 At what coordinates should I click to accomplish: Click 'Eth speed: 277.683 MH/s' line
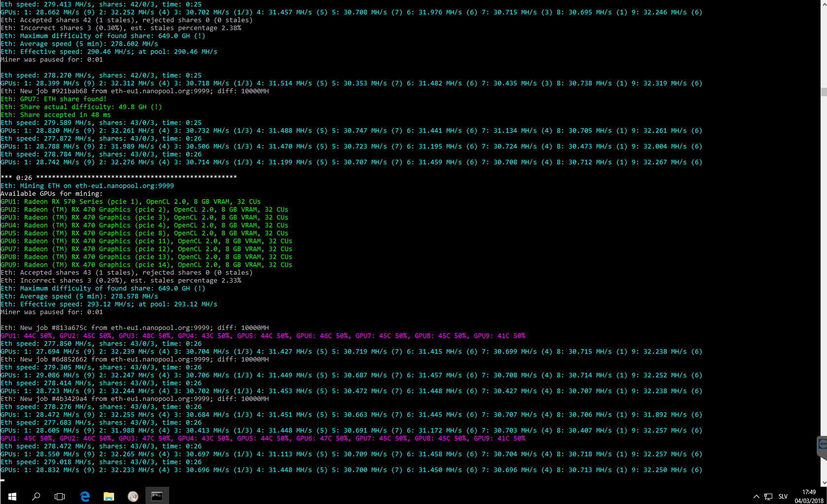click(101, 423)
